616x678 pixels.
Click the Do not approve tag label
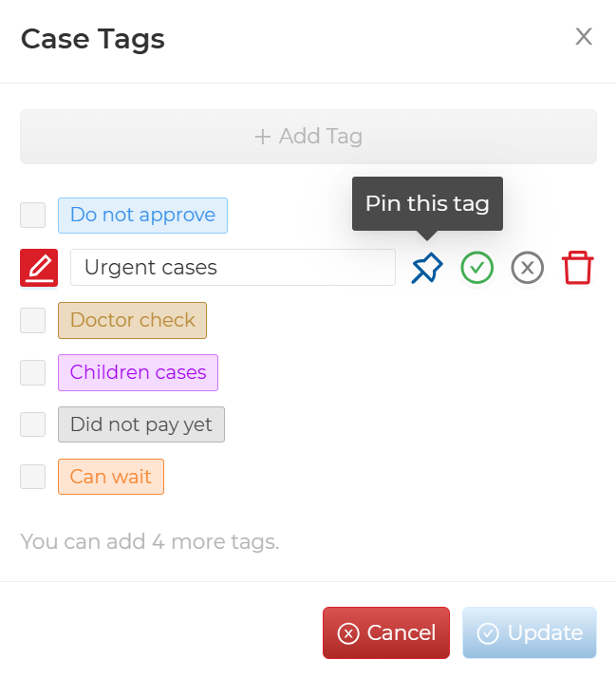[x=142, y=216]
